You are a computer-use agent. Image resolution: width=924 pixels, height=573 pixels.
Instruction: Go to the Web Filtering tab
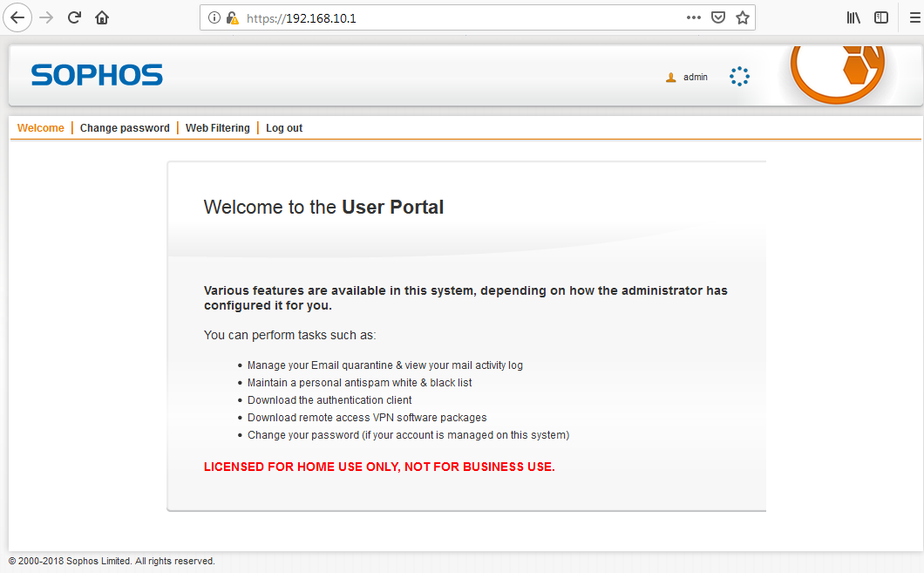click(217, 128)
